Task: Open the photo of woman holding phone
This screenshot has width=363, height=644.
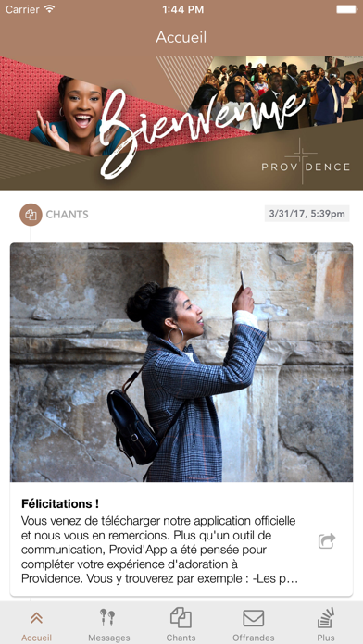Action: click(181, 363)
